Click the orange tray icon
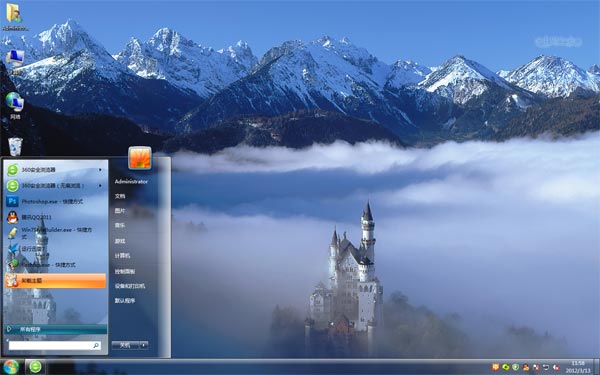Screen dimensions: 600x375 (x=496, y=367)
